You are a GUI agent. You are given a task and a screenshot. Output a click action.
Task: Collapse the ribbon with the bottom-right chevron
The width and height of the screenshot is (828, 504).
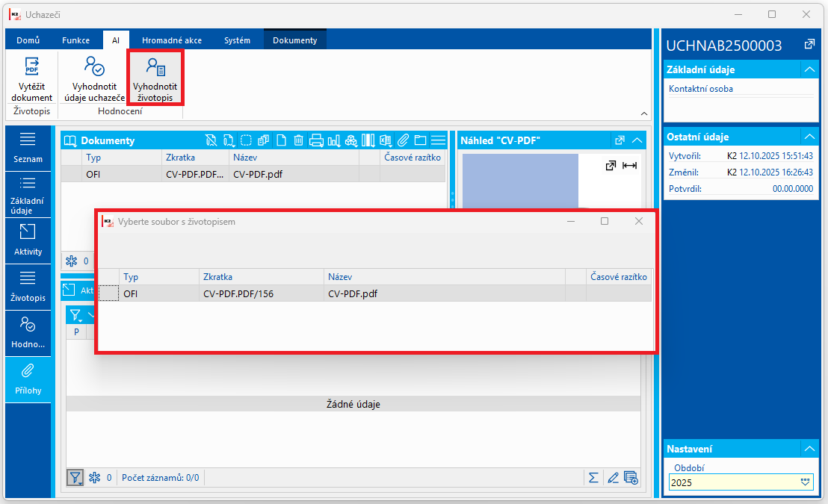tap(643, 113)
